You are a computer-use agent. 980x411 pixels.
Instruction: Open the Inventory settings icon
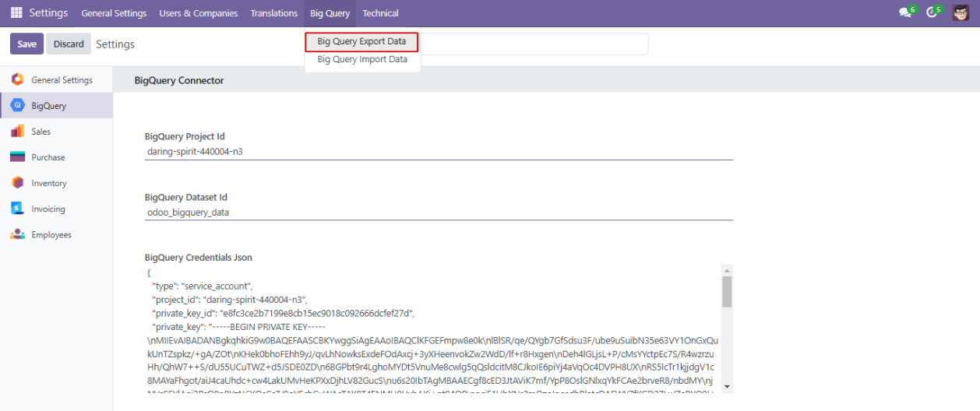point(17,183)
